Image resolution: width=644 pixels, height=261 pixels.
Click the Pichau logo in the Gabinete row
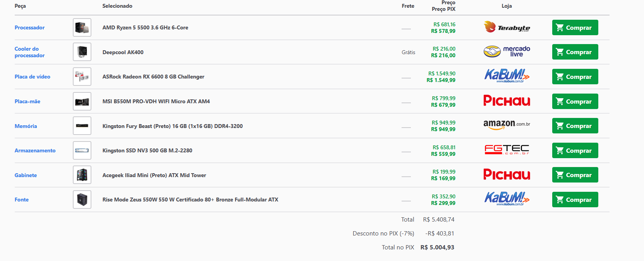point(507,175)
